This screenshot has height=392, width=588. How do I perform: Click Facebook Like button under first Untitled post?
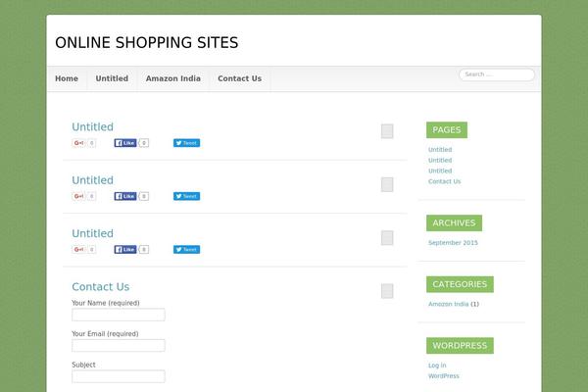[125, 143]
